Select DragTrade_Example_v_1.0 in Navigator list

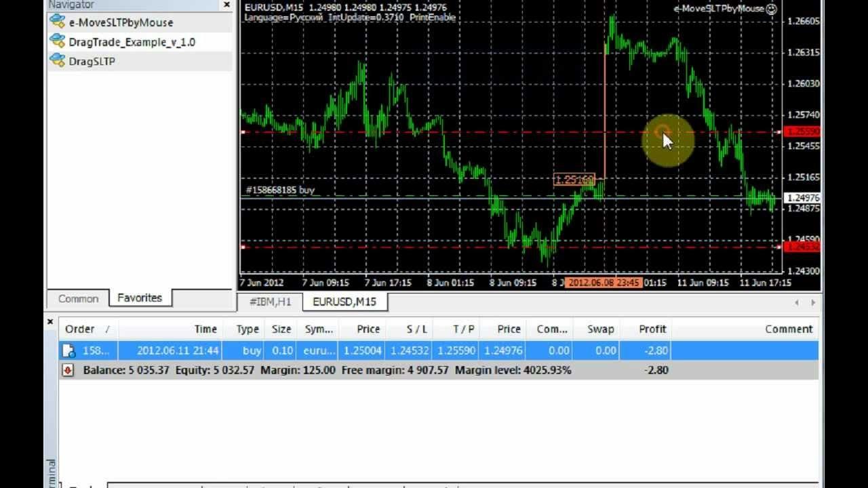pyautogui.click(x=132, y=42)
